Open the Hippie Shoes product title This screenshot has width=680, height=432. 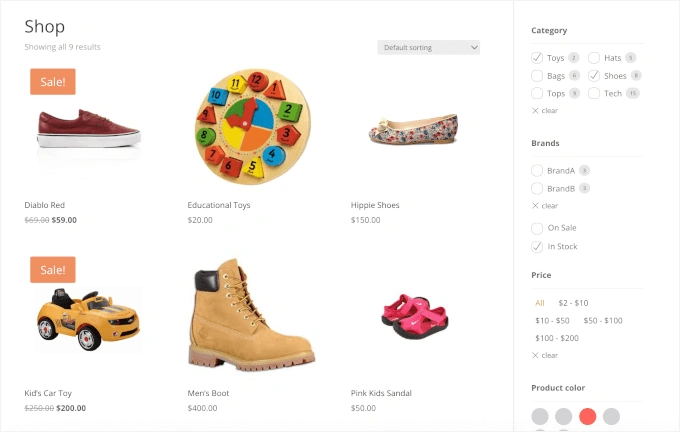(375, 205)
